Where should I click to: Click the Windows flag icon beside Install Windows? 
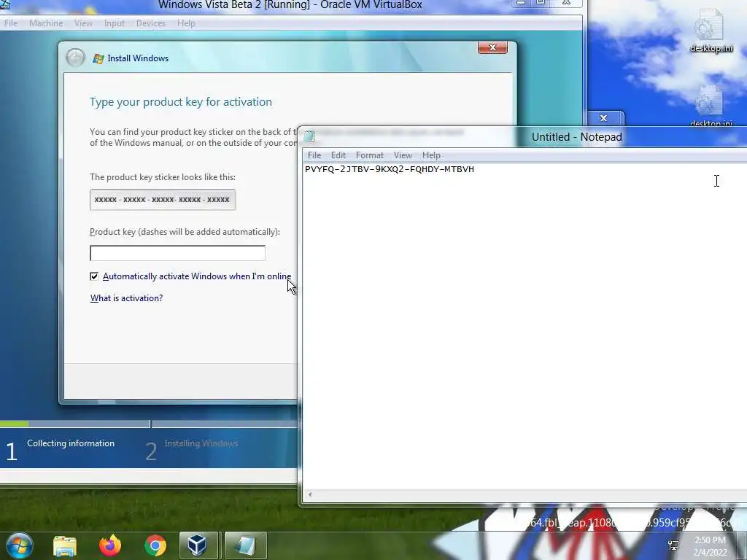[98, 58]
